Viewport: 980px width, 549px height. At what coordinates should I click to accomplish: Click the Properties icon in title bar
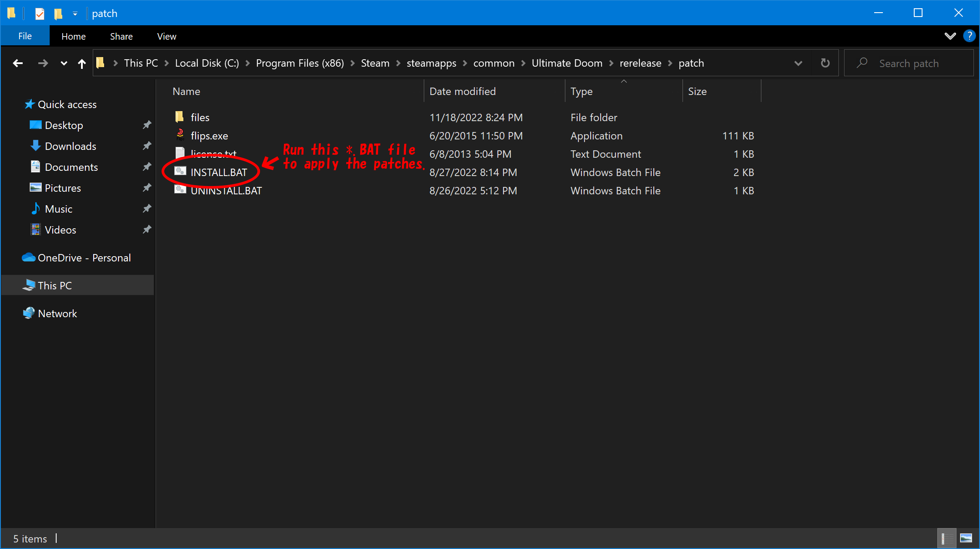[40, 14]
